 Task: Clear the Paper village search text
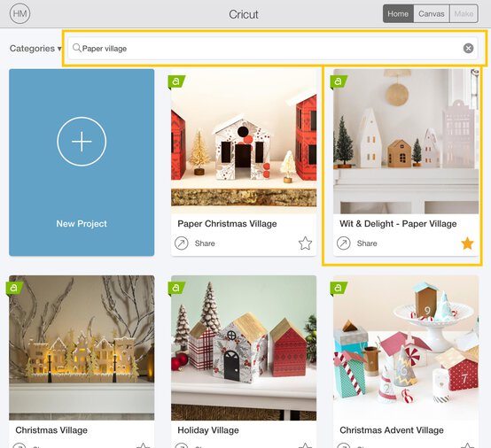(x=468, y=48)
